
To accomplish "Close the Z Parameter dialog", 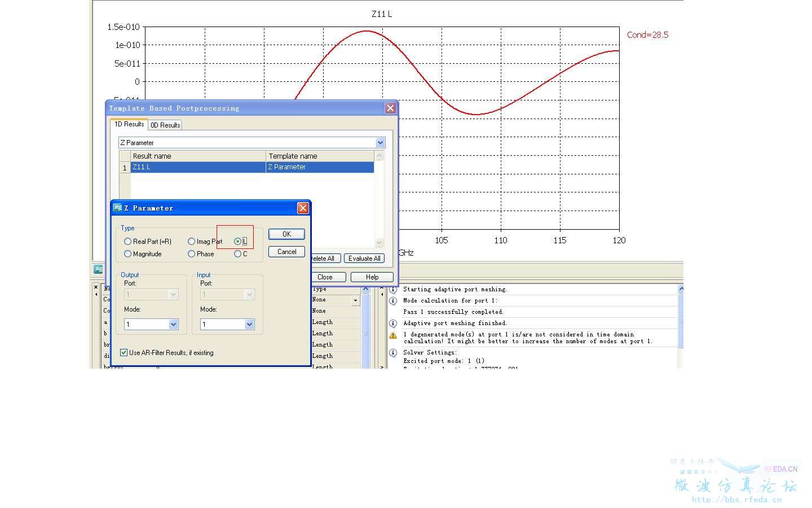I will [x=303, y=208].
